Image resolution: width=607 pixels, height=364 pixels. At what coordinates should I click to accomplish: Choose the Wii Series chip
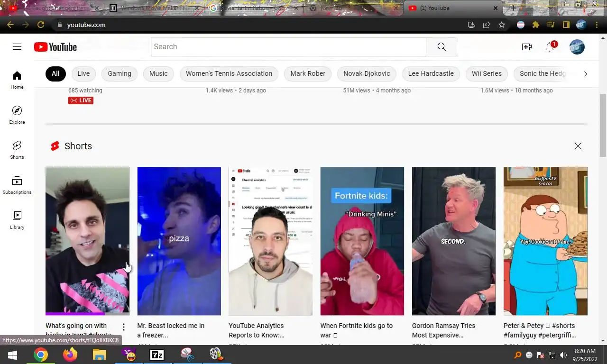pyautogui.click(x=487, y=73)
